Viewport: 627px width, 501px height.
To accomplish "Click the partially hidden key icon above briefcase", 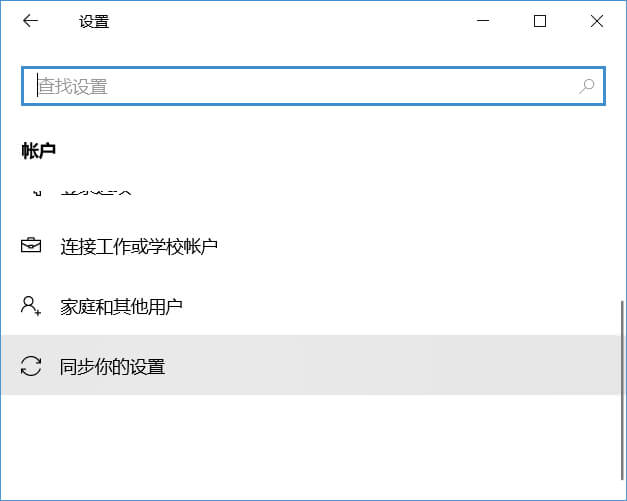I will click(x=34, y=190).
